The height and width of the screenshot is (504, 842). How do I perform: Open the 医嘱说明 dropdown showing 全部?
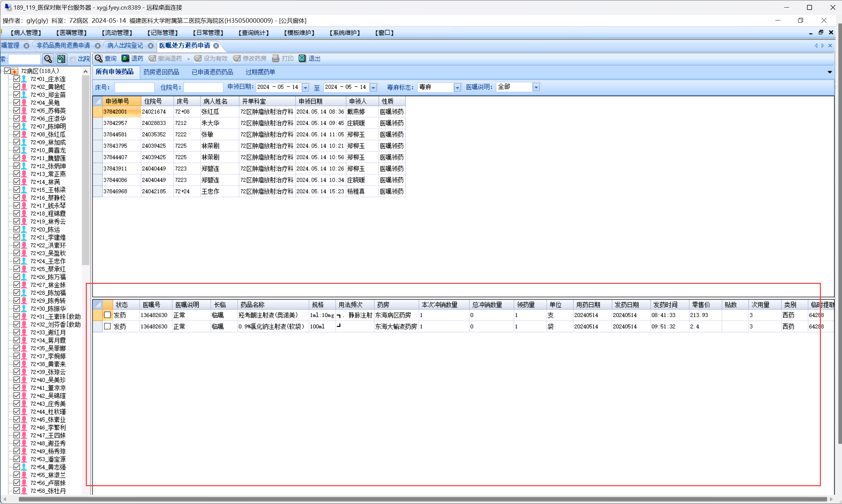tap(536, 87)
